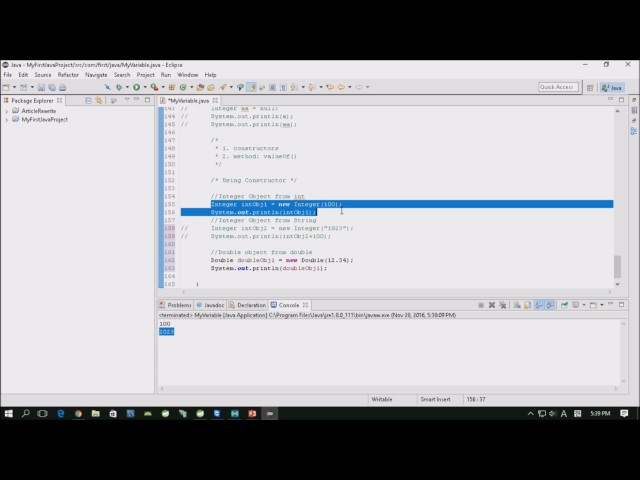640x480 pixels.
Task: Click the editor vertical scrollbar thumb
Action: (617, 266)
